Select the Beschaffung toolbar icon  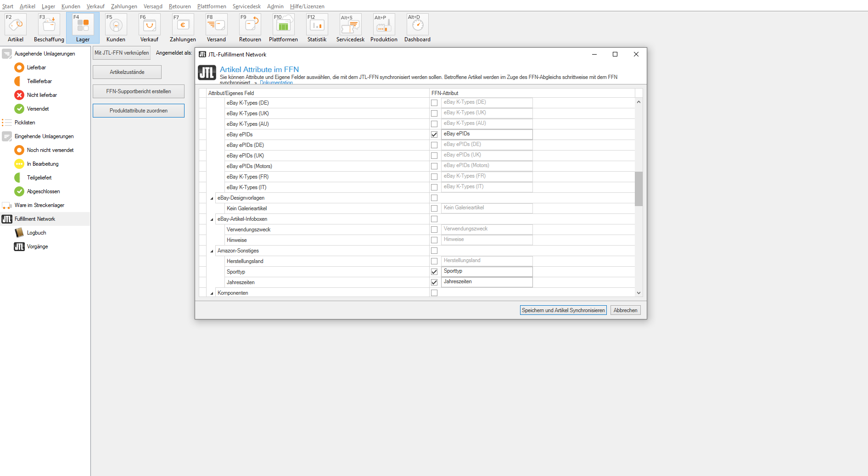point(48,24)
